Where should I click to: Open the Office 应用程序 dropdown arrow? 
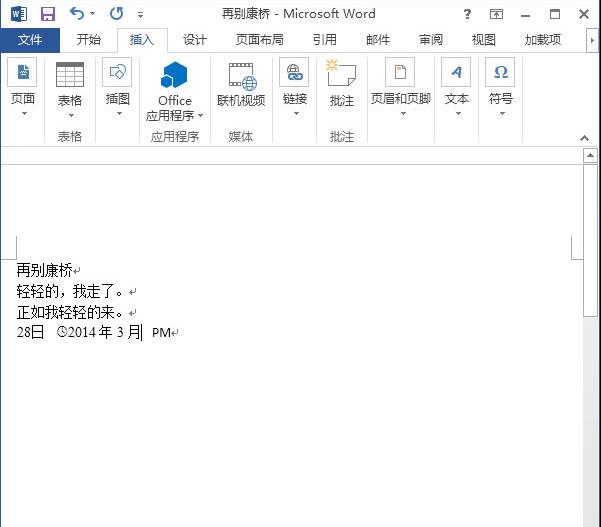200,115
